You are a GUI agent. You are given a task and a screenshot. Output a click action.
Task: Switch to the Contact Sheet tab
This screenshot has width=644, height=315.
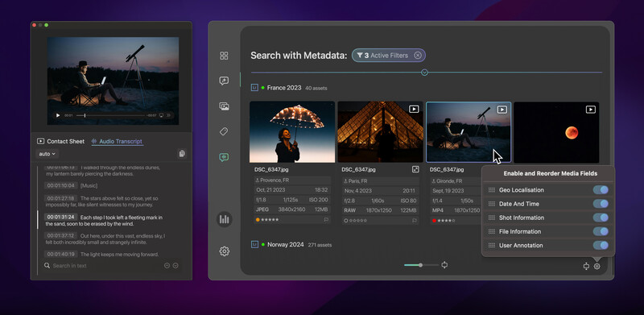[x=61, y=142]
